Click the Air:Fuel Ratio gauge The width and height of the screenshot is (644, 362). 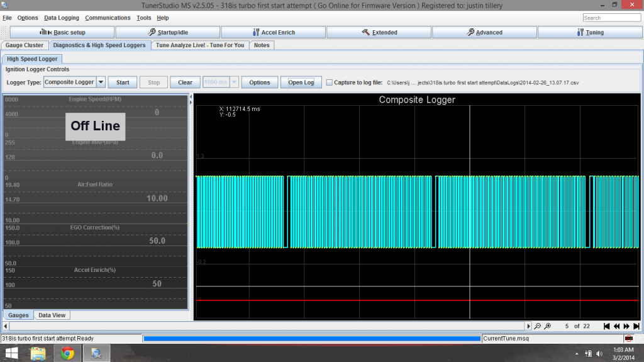coord(96,202)
